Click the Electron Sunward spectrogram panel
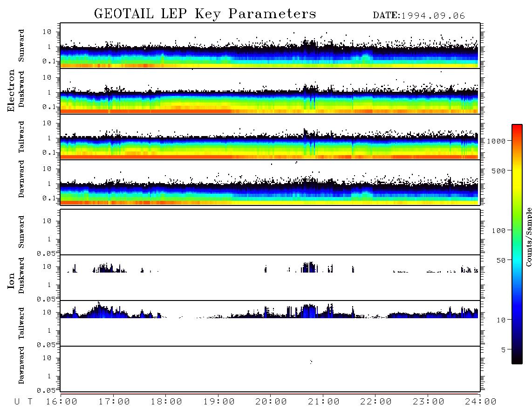 click(x=270, y=46)
